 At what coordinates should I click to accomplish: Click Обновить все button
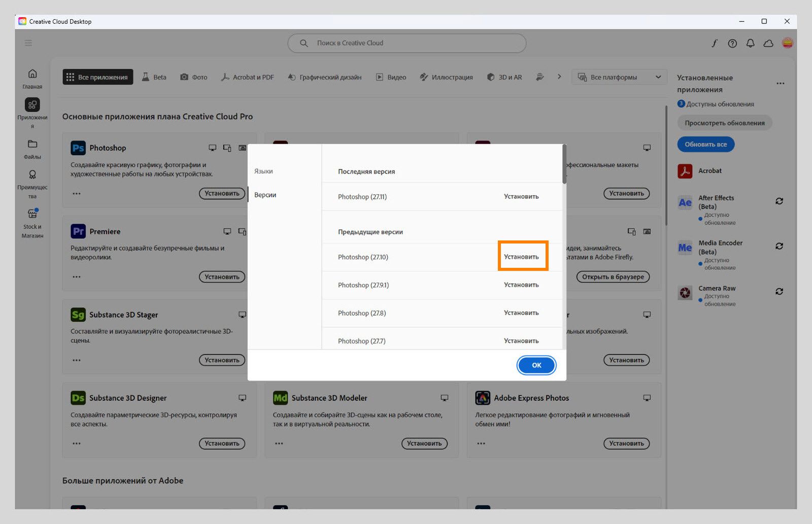[706, 144]
